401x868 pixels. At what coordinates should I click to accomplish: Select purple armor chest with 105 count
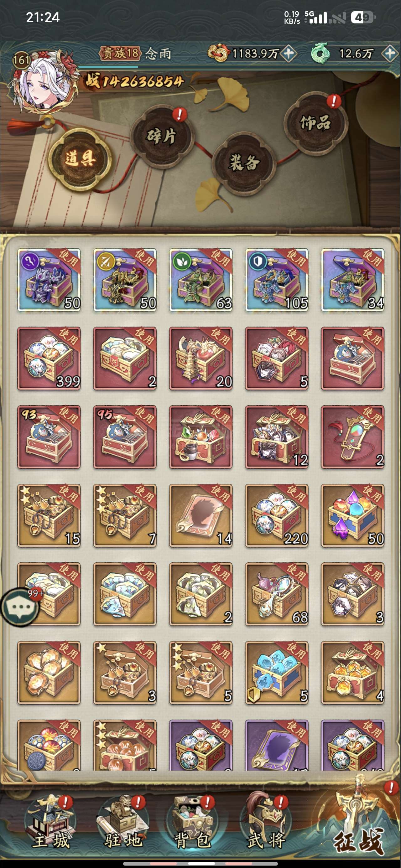click(x=277, y=280)
